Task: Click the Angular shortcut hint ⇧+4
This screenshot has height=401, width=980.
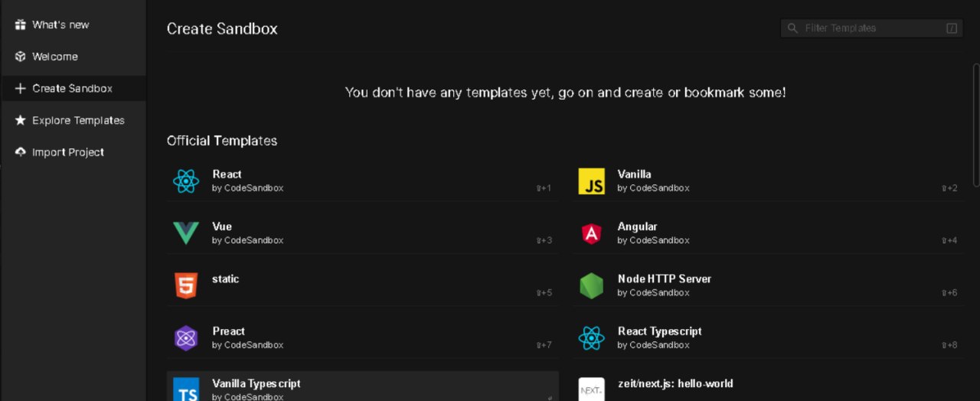Action: [x=949, y=240]
